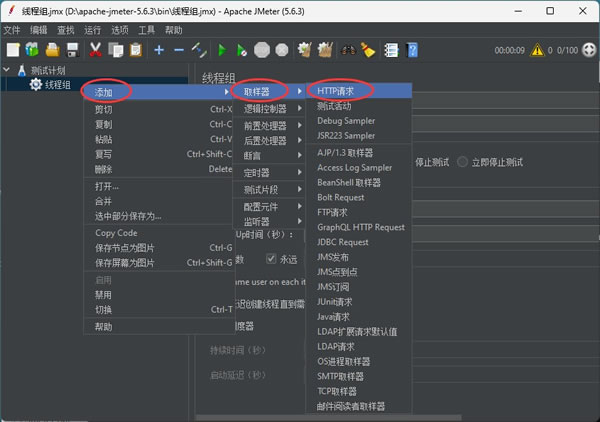Click Start no pauses icon

pos(242,50)
